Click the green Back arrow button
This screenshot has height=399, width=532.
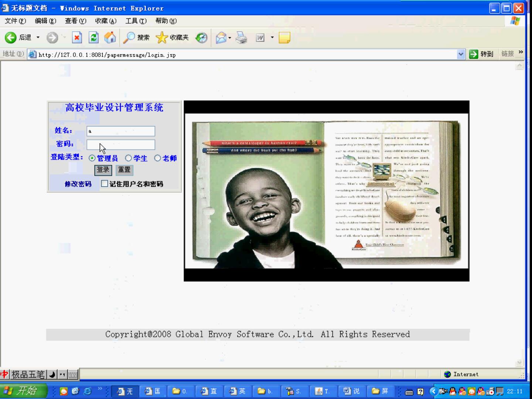coord(11,37)
